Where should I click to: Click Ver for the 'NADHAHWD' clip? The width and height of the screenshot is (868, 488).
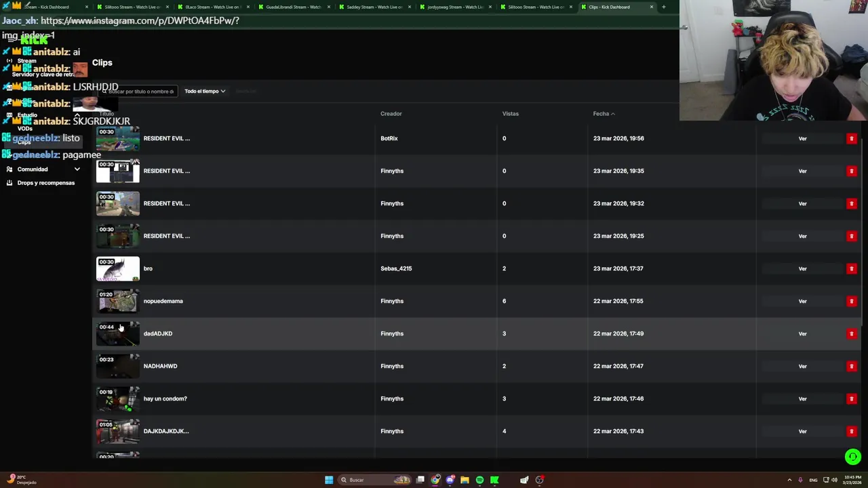pyautogui.click(x=802, y=366)
